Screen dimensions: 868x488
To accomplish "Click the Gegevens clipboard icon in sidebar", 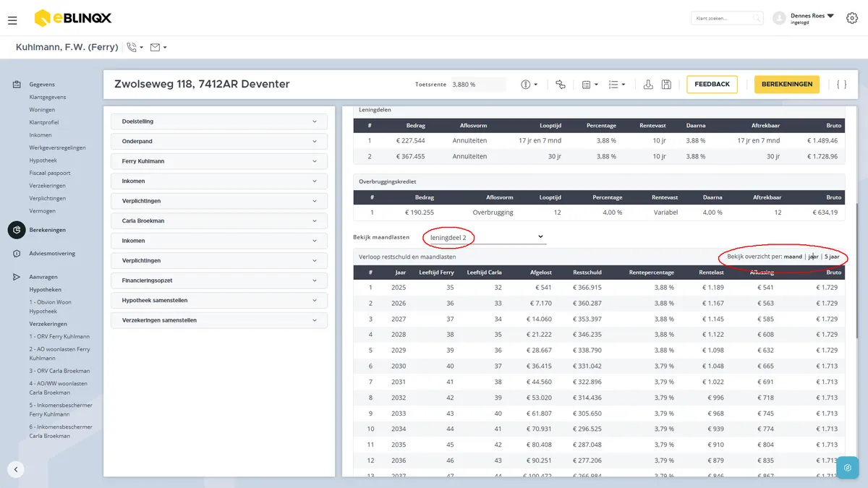I will point(16,85).
